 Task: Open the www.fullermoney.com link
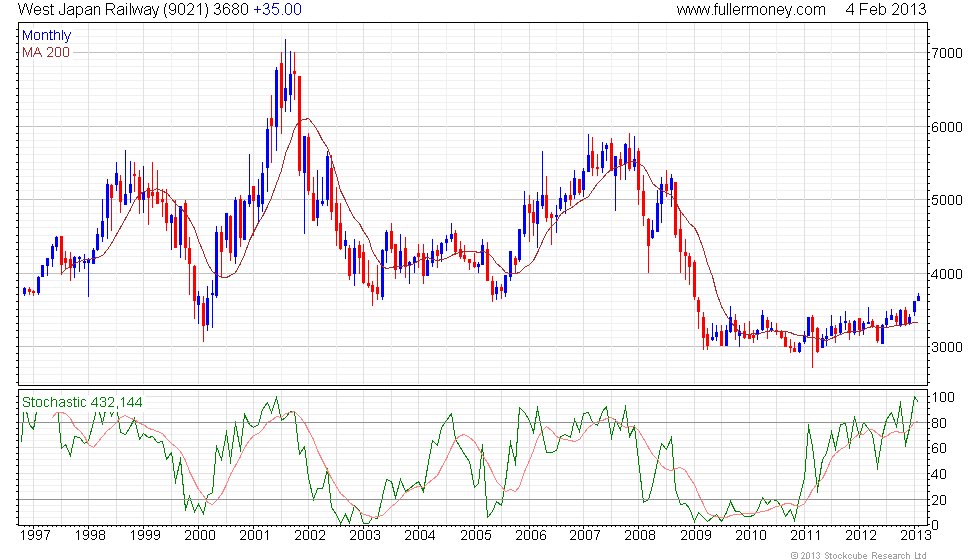751,10
